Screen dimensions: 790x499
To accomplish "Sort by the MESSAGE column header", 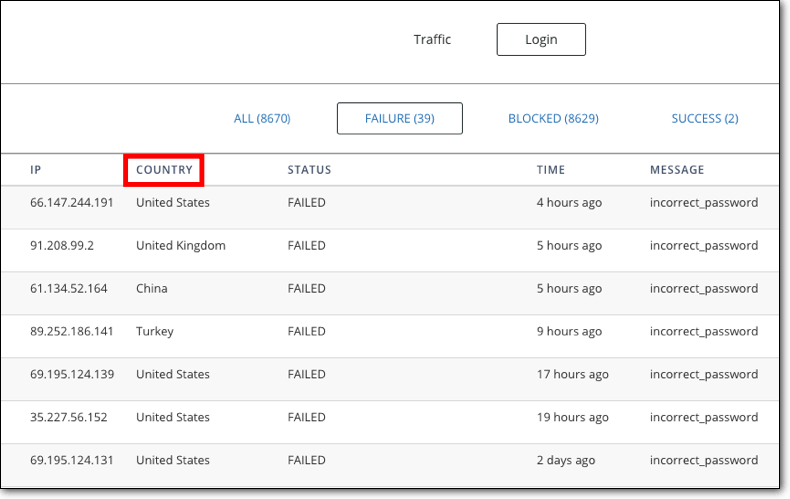I will tap(677, 170).
